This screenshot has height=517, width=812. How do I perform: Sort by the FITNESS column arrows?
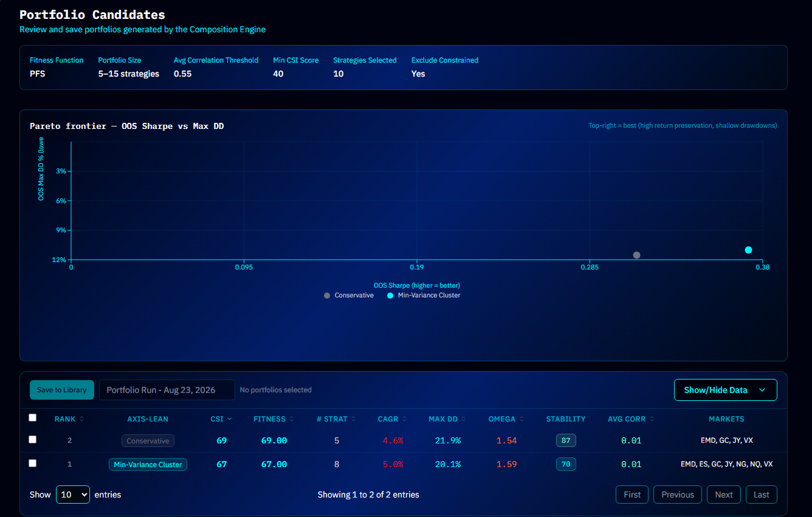click(x=291, y=419)
